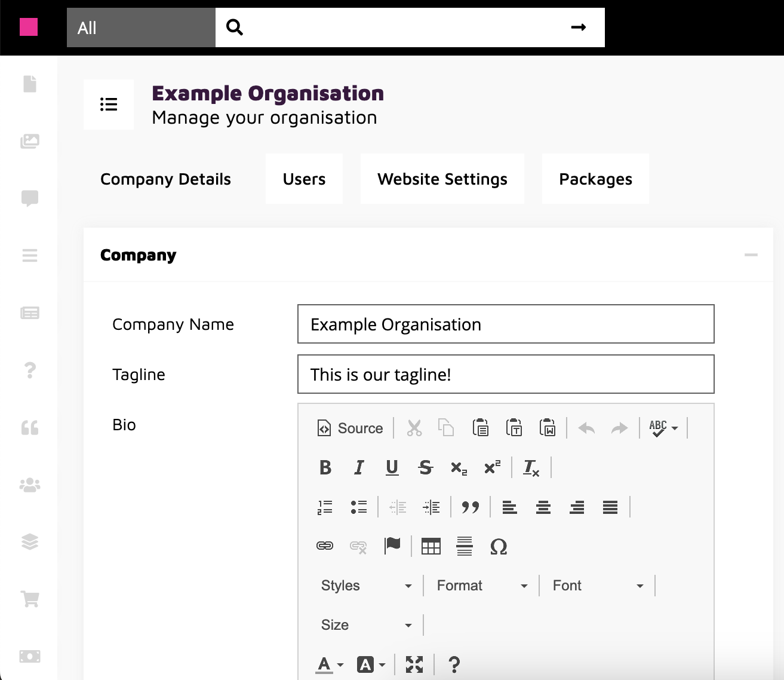This screenshot has height=680, width=784.
Task: Toggle the numbered list option
Action: tap(325, 507)
